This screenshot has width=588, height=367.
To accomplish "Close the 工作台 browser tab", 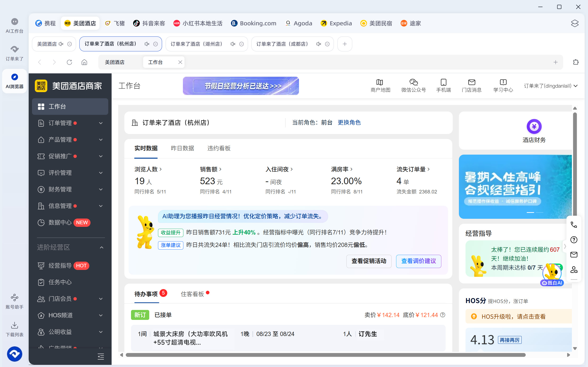I will point(180,62).
